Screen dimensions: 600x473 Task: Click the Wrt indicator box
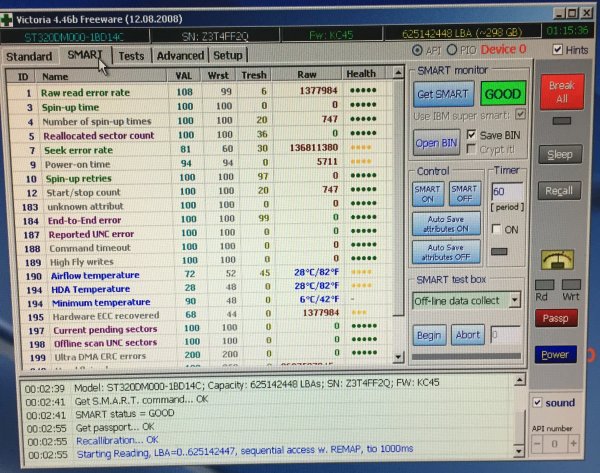571,284
